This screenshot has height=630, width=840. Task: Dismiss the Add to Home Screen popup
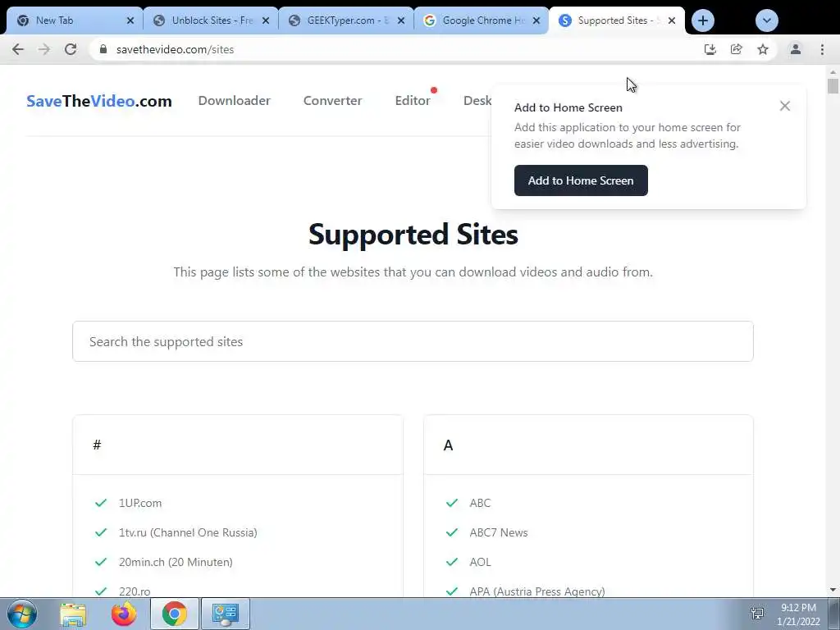785,106
